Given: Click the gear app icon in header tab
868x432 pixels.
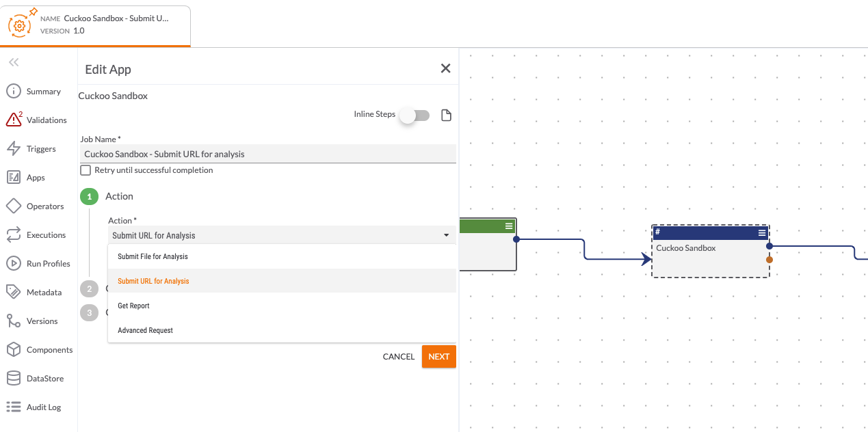Looking at the screenshot, I should point(20,25).
